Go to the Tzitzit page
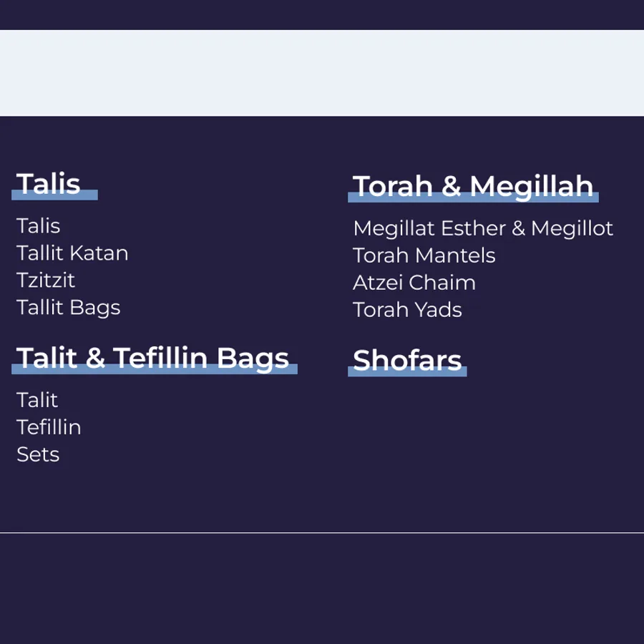Screen dimensions: 644x644 [x=46, y=280]
